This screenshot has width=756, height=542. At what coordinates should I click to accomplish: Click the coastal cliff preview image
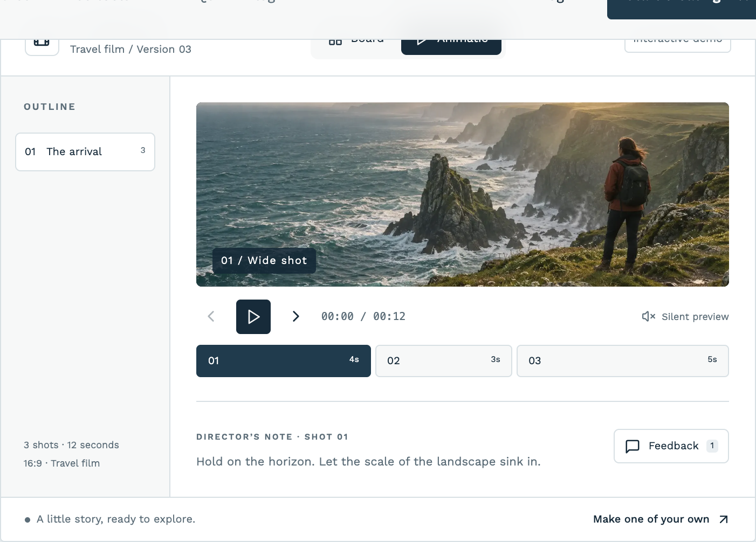click(x=463, y=194)
